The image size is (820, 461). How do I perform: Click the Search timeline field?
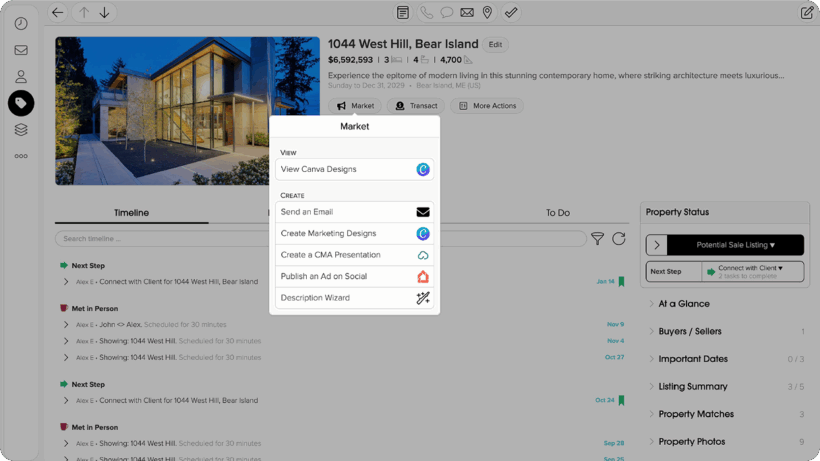[321, 239]
